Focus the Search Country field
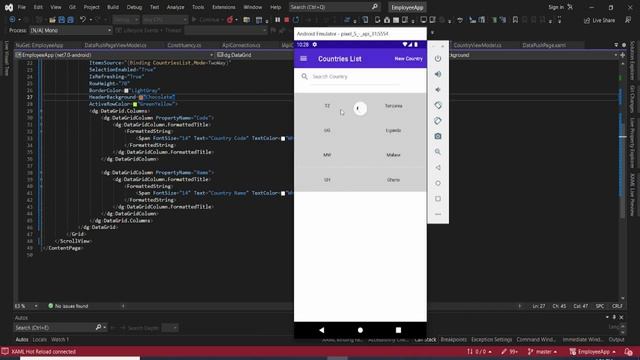The width and height of the screenshot is (640, 360). (x=355, y=77)
